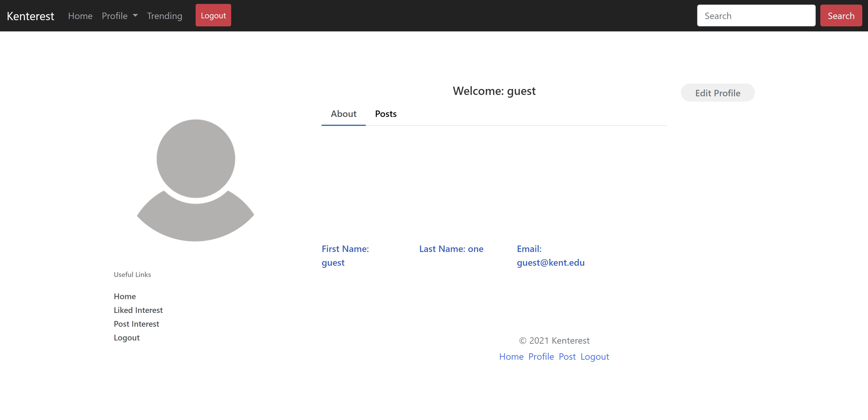This screenshot has width=868, height=420.
Task: Expand the Profile dropdown in navbar
Action: 120,16
